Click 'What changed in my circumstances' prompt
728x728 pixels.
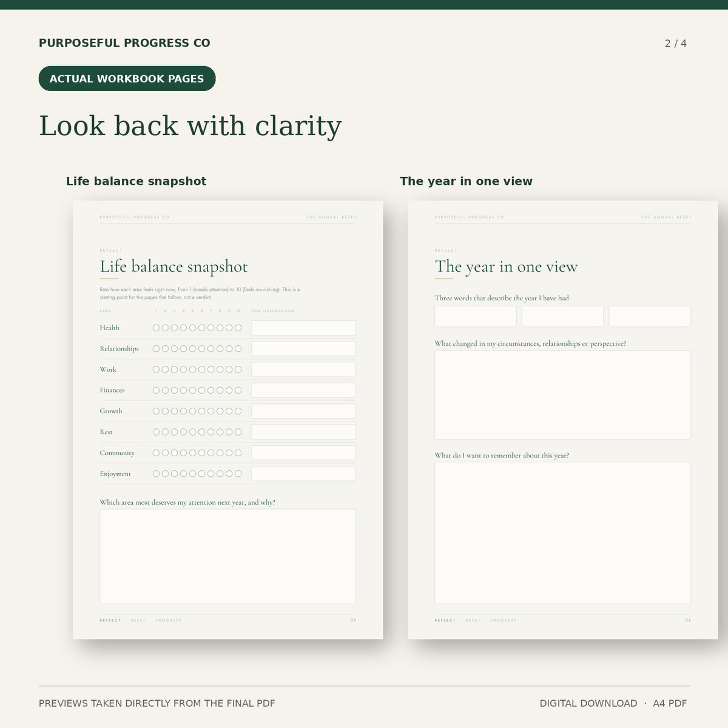tap(530, 343)
